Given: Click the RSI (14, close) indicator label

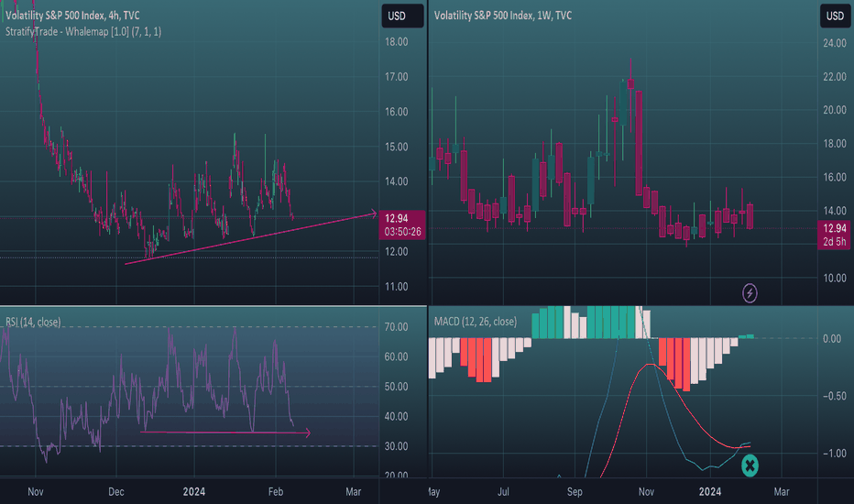Looking at the screenshot, I should pyautogui.click(x=33, y=322).
